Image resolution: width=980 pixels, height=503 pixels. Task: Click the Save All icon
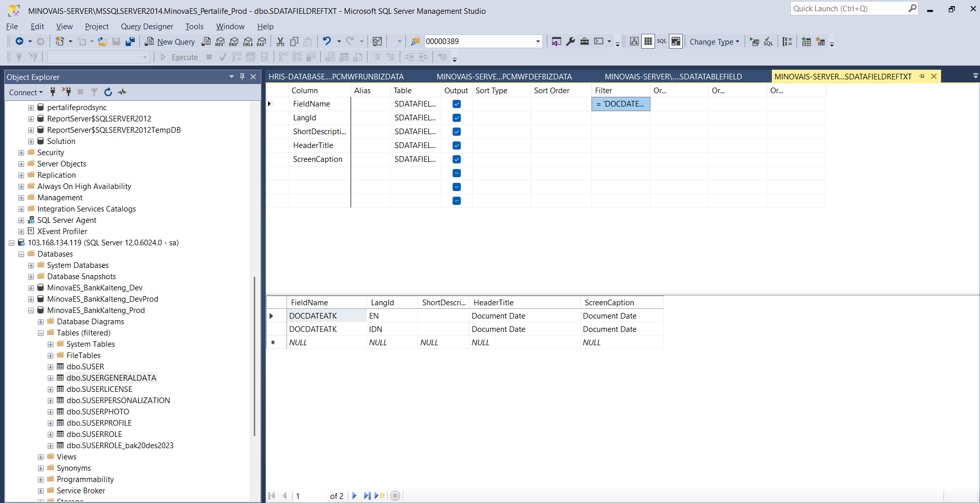(x=130, y=41)
